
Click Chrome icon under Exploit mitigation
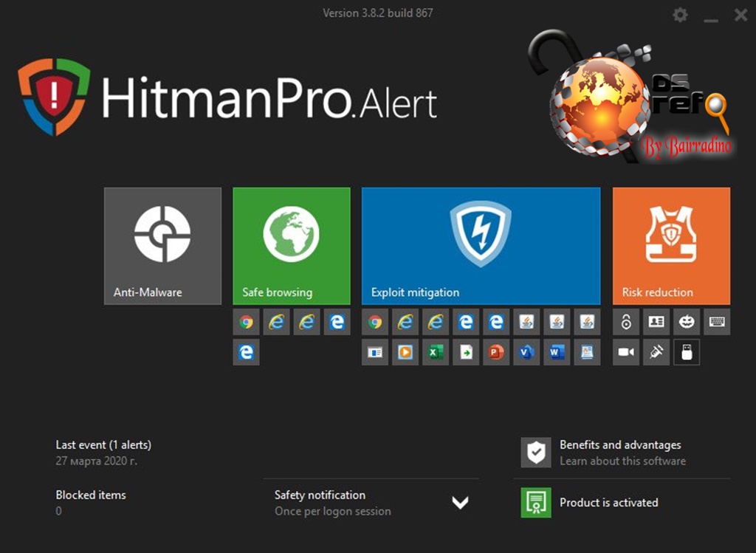click(374, 322)
